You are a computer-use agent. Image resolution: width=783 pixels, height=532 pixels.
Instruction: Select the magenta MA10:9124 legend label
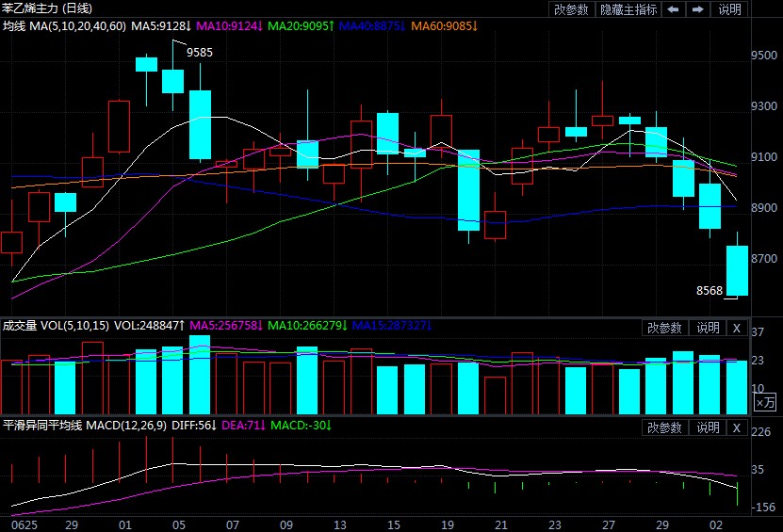(230, 25)
